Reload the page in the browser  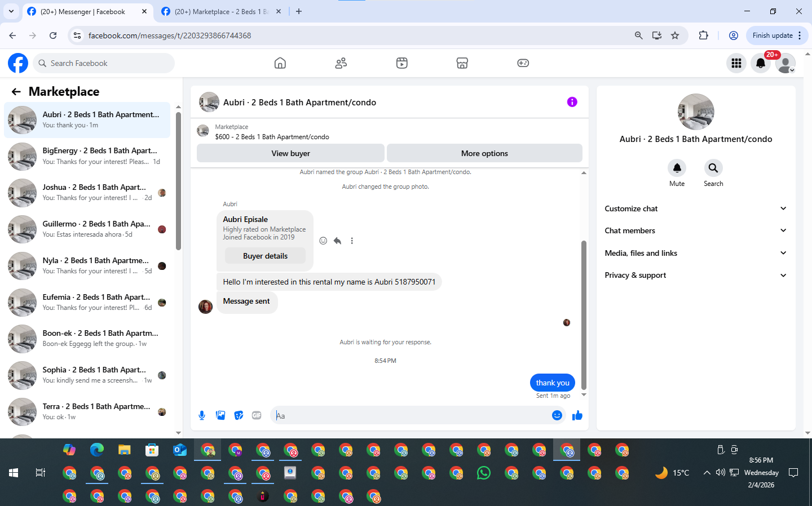tap(53, 35)
